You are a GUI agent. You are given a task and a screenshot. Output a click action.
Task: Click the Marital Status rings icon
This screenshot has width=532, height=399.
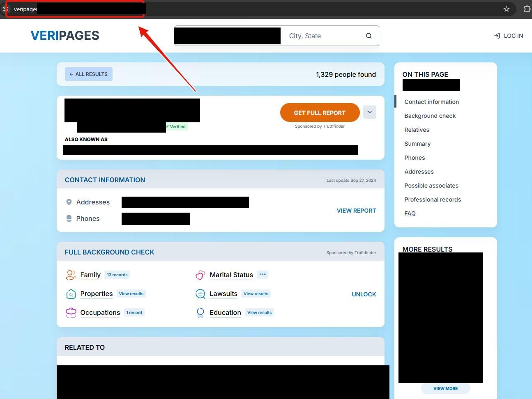tap(200, 275)
